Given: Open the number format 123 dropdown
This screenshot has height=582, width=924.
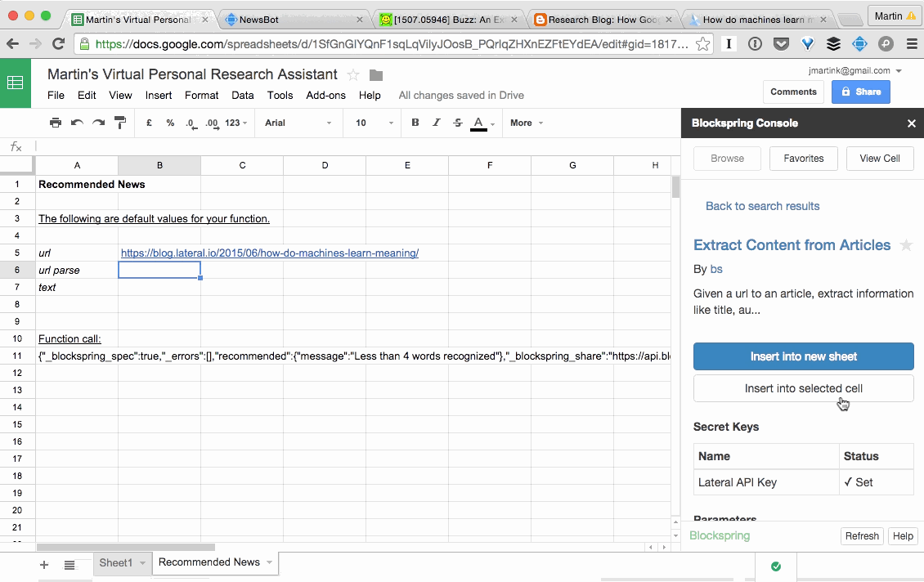Looking at the screenshot, I should [x=235, y=123].
